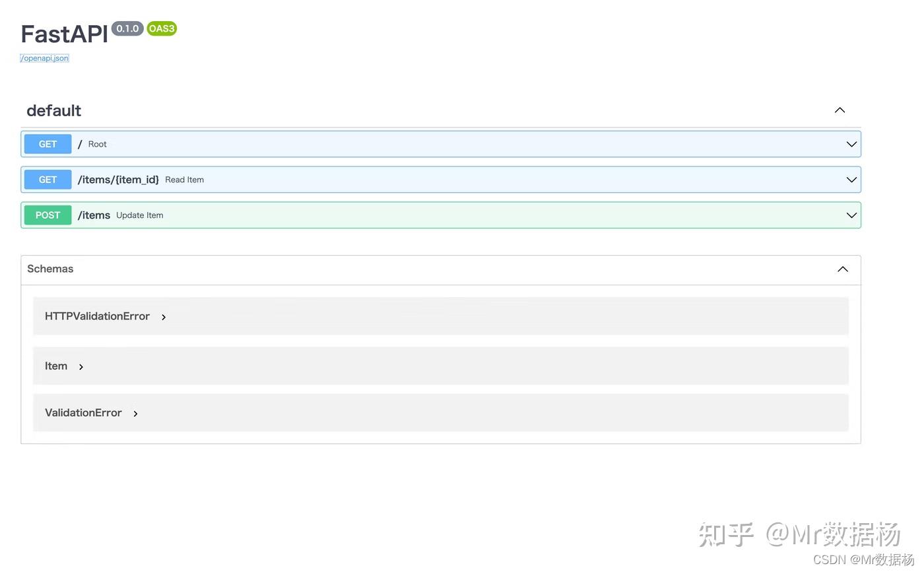Screen dimensions: 924x572
Task: Select the default tag section header
Action: [x=53, y=110]
